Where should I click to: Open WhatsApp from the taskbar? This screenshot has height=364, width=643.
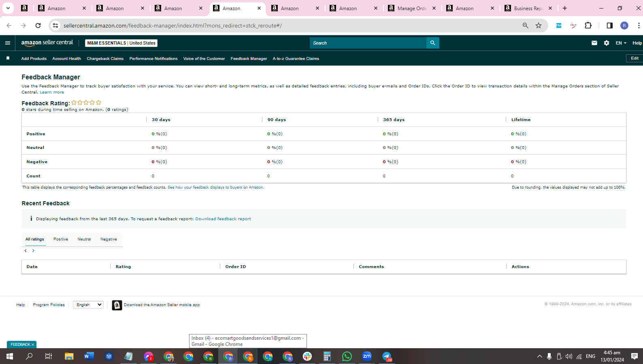pyautogui.click(x=347, y=356)
